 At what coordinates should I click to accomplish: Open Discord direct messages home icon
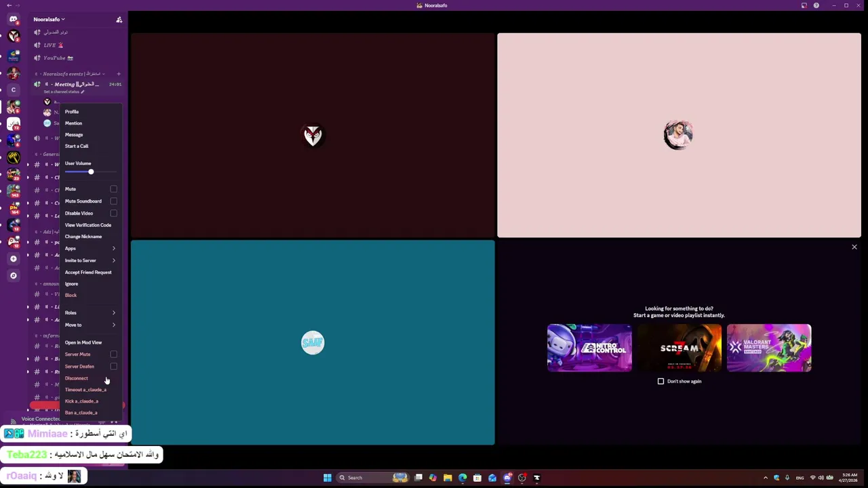[x=13, y=19]
